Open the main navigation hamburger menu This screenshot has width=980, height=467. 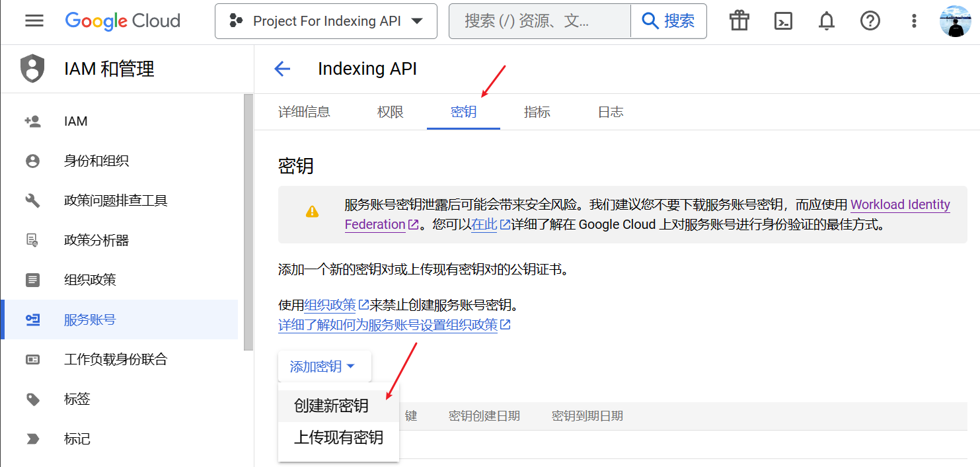coord(34,21)
